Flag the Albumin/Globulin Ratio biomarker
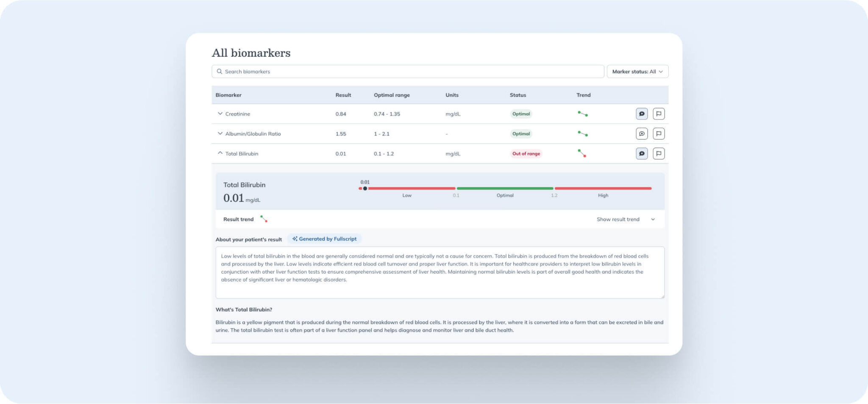 click(x=659, y=133)
